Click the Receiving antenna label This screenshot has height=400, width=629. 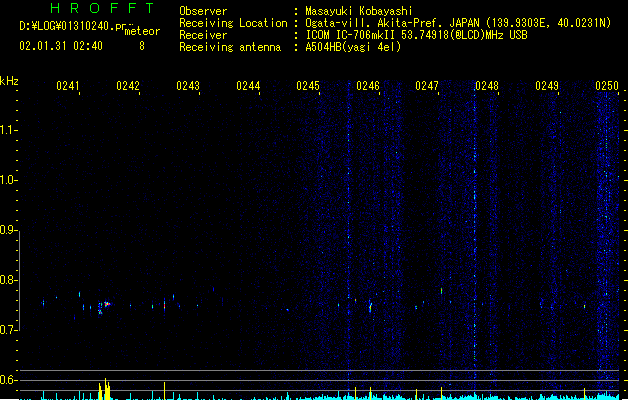[230, 47]
